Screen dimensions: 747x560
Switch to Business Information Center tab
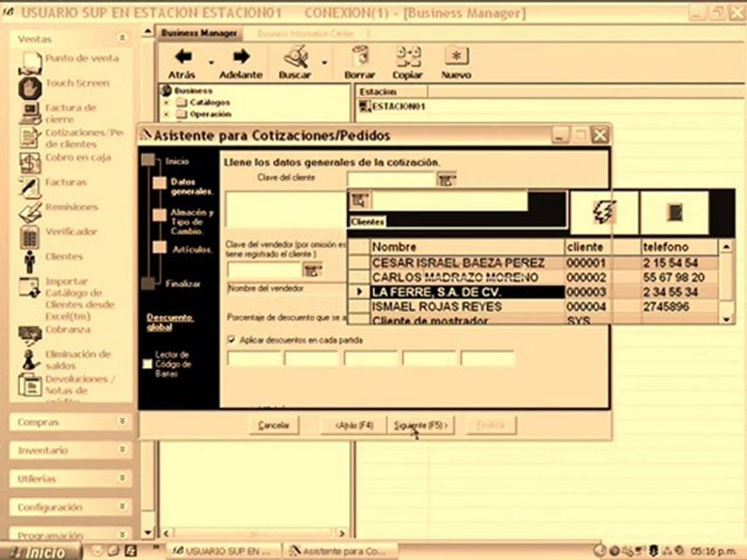coord(305,33)
